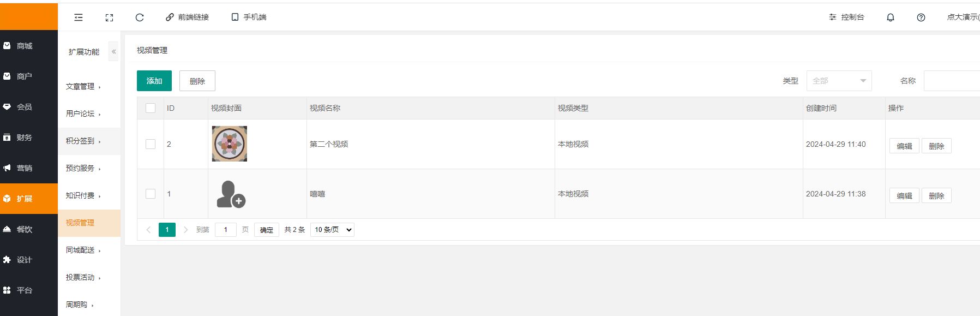The image size is (980, 316).
Task: Check the checkbox for video ID 1
Action: point(151,194)
